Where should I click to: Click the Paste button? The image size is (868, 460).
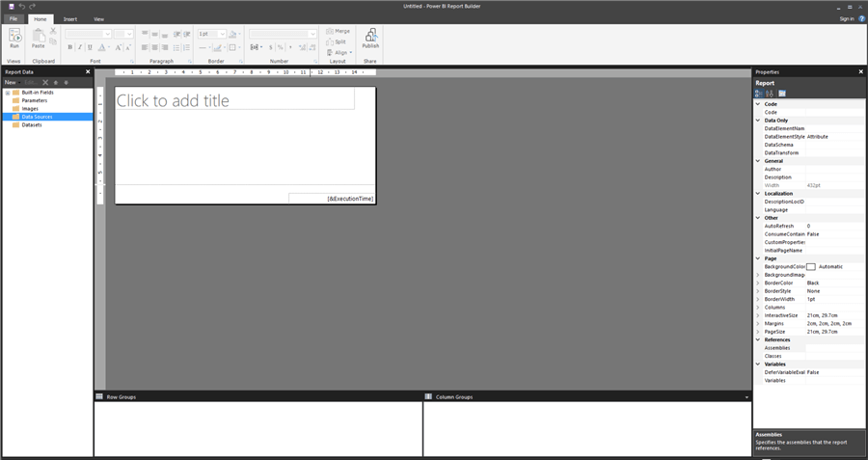tap(38, 39)
